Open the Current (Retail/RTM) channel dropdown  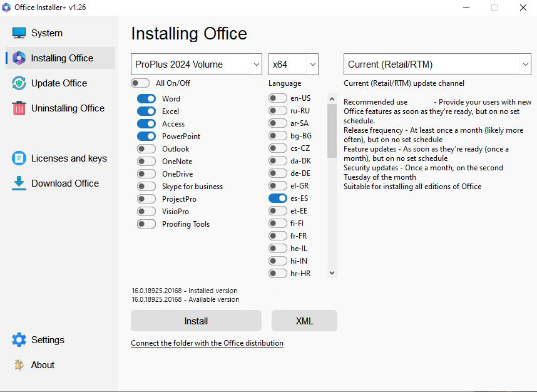pyautogui.click(x=437, y=64)
